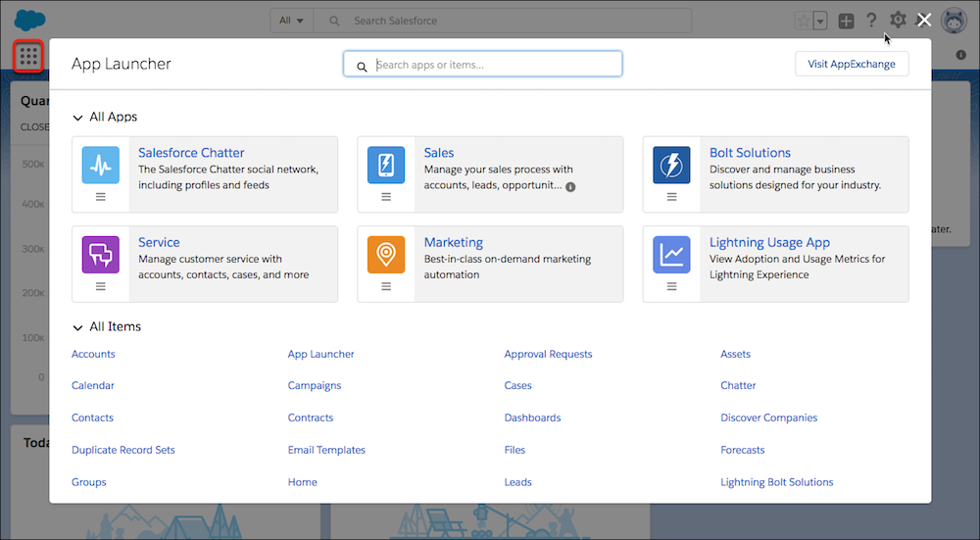Screen dimensions: 980x540
Task: Click drag handle under Service icon
Action: (101, 286)
